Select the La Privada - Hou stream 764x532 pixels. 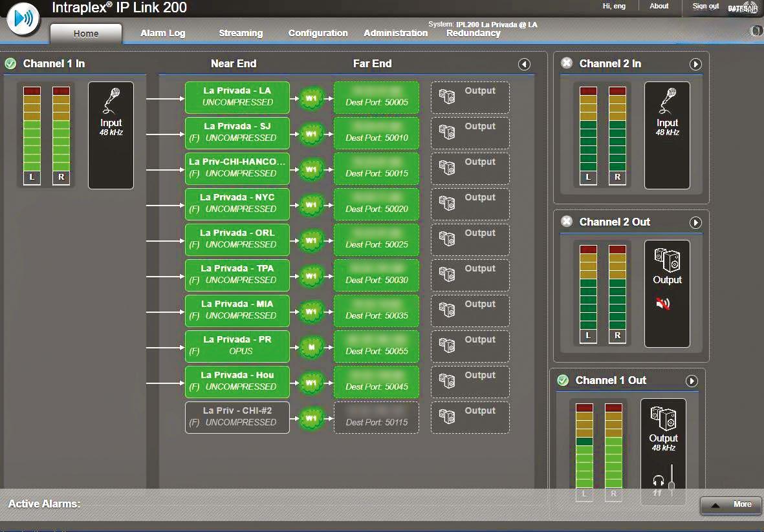[237, 381]
